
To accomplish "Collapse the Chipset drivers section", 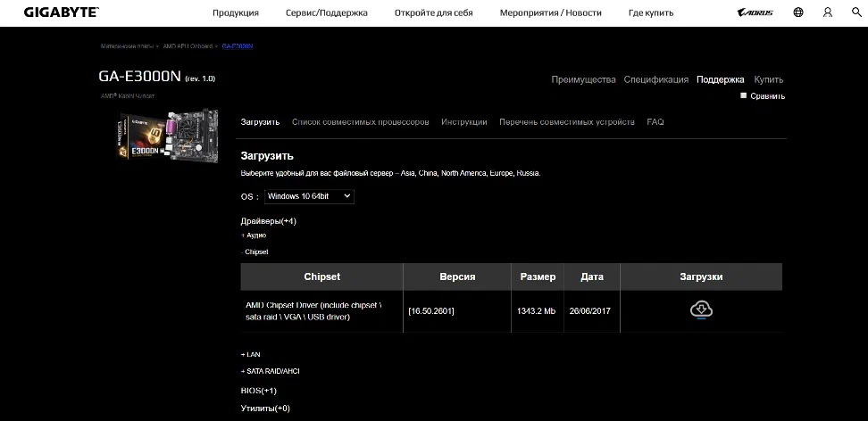I will (255, 252).
